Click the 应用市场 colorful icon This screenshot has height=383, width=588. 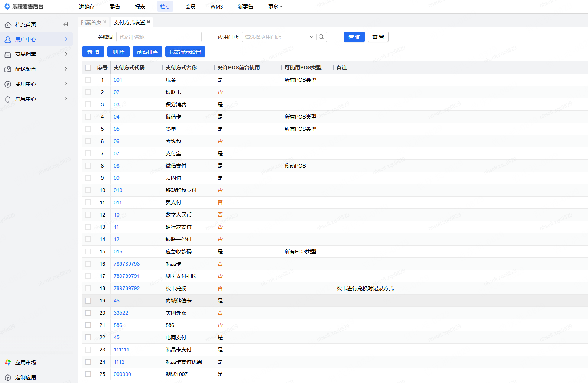tap(8, 362)
